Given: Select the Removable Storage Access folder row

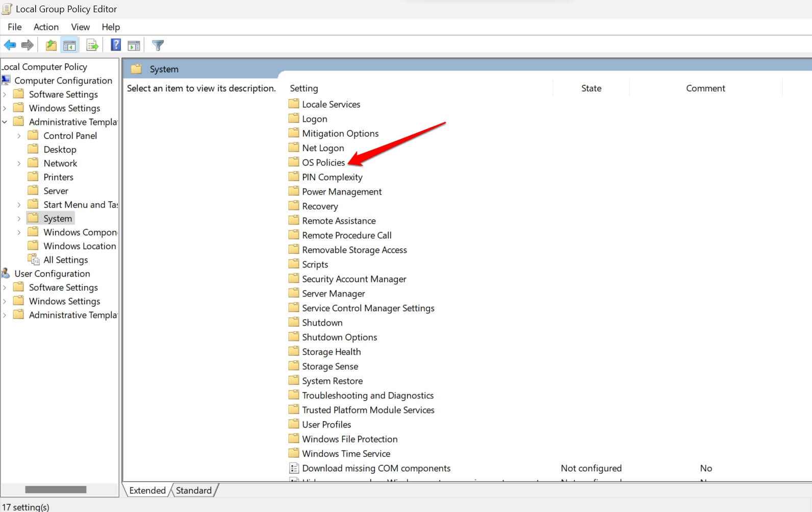Looking at the screenshot, I should [x=348, y=250].
